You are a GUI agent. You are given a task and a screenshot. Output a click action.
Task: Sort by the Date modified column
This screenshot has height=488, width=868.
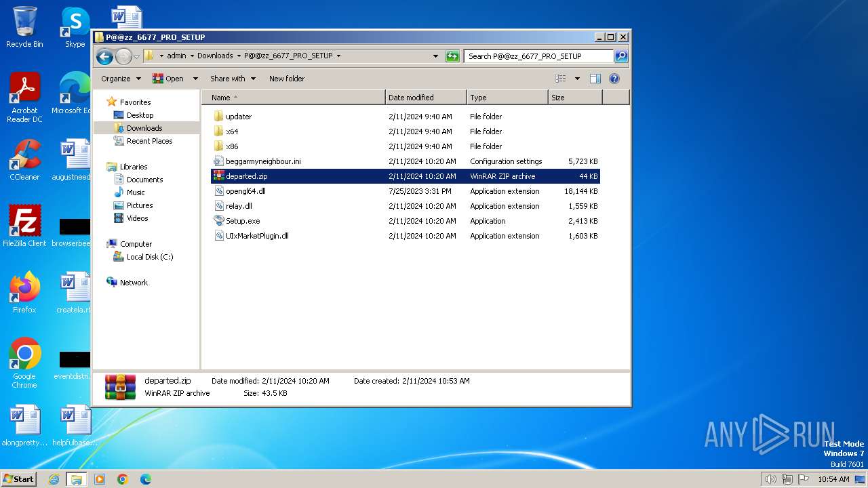click(426, 98)
